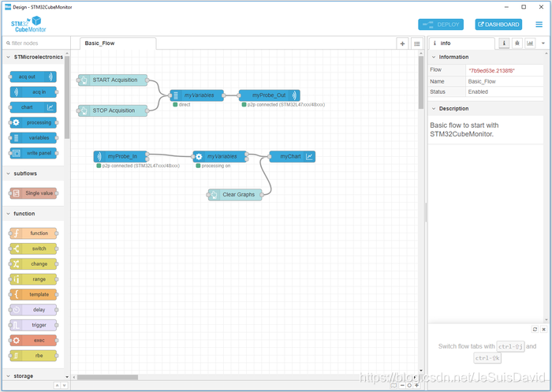Click the STM32 CubeMonitor logo
Viewport: 552px width, 392px height.
(28, 24)
